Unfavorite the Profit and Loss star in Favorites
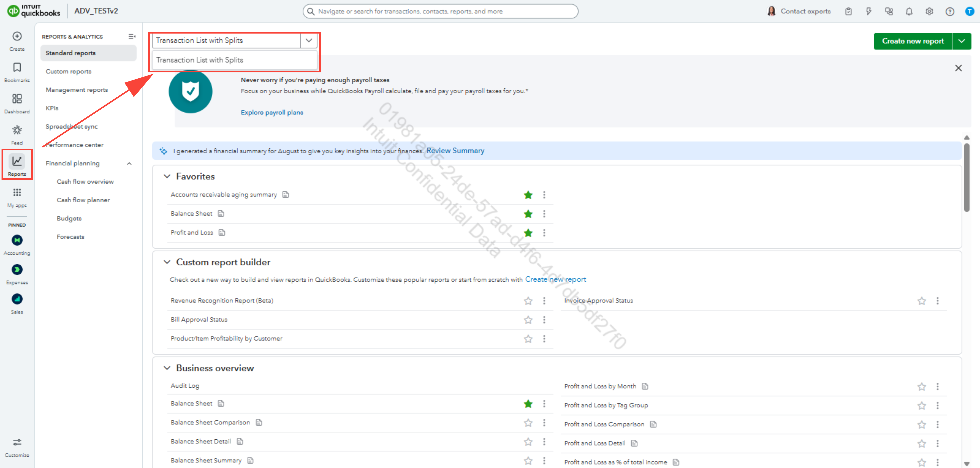Image resolution: width=980 pixels, height=468 pixels. click(x=528, y=233)
